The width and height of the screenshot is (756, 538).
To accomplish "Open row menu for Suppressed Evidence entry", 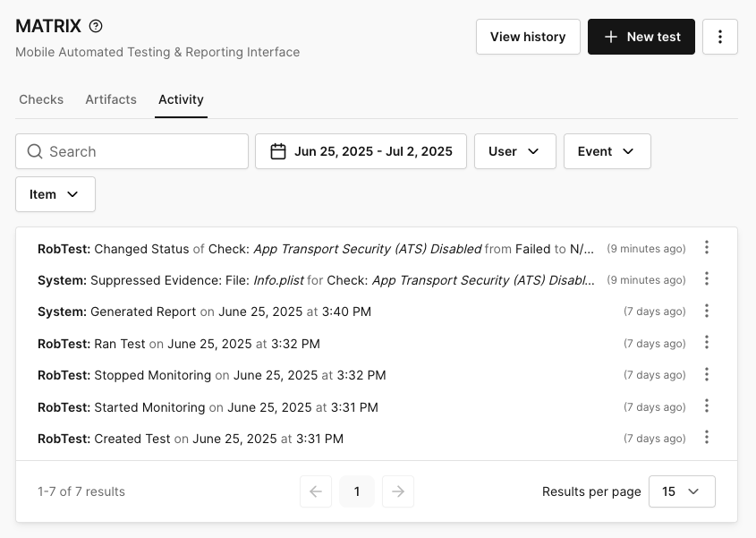I will click(x=706, y=279).
